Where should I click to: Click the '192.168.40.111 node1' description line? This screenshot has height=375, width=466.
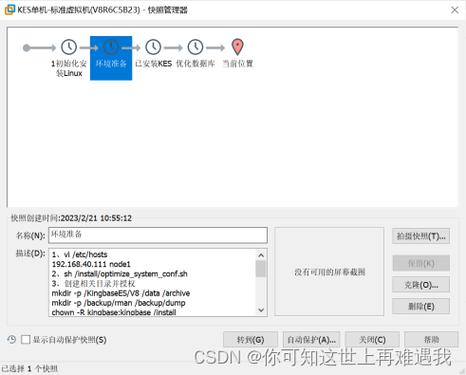(x=91, y=264)
